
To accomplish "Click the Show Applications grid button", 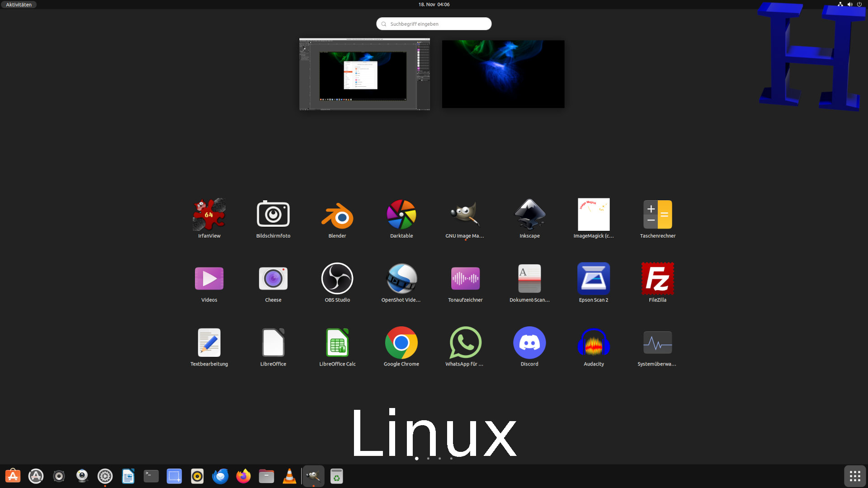I will [855, 476].
